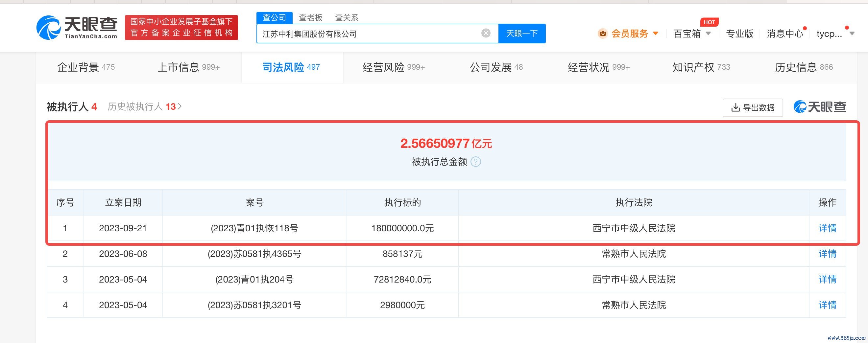The width and height of the screenshot is (868, 343).
Task: Click the help question mark beside 被执行总金额
Action: click(x=475, y=162)
